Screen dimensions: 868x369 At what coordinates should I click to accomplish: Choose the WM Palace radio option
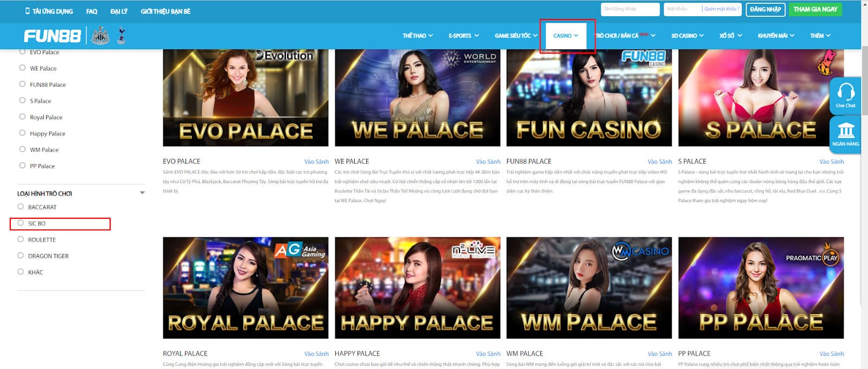point(22,149)
